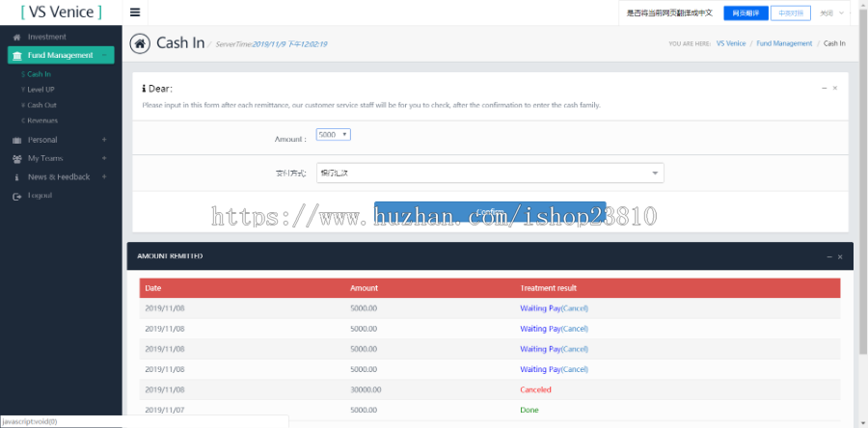Viewport: 868px width, 428px height.
Task: Minimize the Amount Remitted panel
Action: coord(829,256)
